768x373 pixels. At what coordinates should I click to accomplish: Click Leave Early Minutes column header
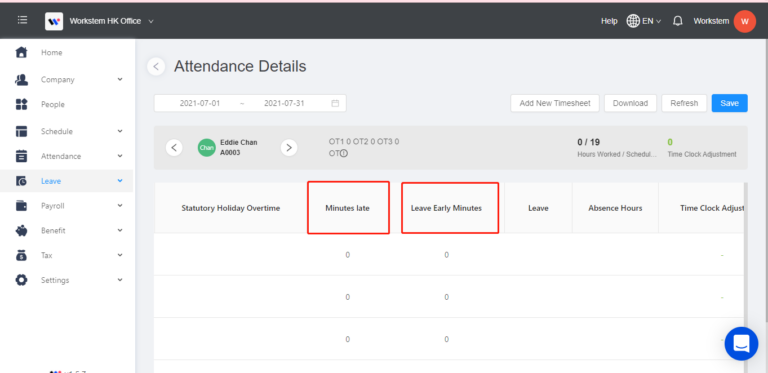pyautogui.click(x=446, y=208)
